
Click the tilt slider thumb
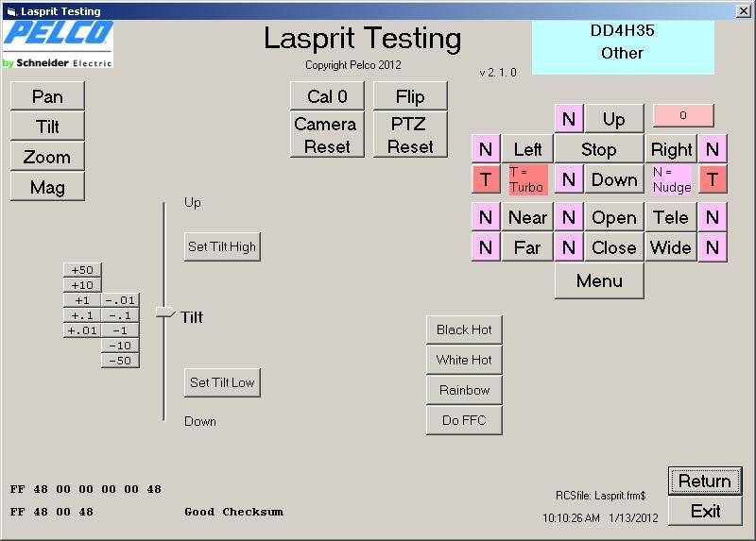(164, 313)
